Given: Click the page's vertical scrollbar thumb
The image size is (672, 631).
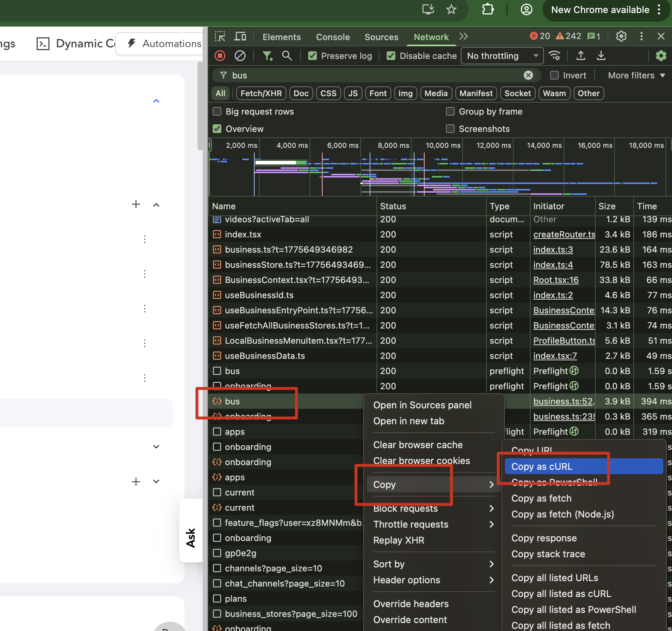Looking at the screenshot, I should pos(200,106).
